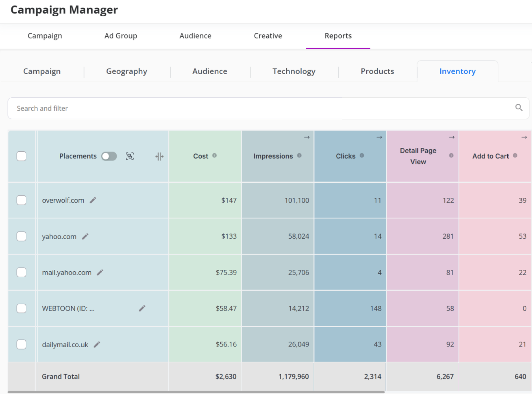Tick the checkbox for the yahoo.com row
The height and width of the screenshot is (394, 532).
(x=21, y=236)
